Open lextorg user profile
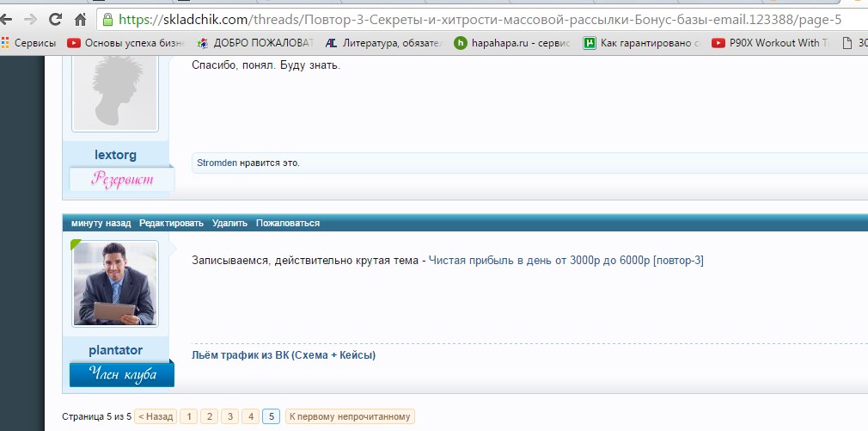 115,155
